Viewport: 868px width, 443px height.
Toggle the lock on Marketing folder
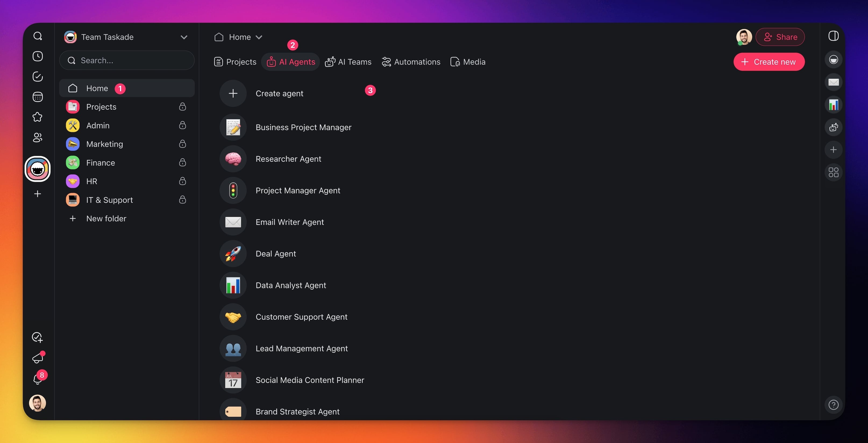point(183,144)
